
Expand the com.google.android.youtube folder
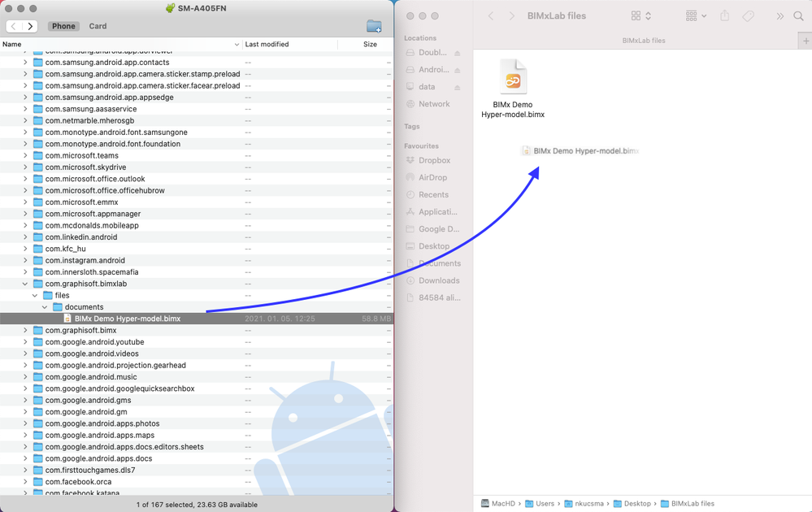(x=25, y=341)
